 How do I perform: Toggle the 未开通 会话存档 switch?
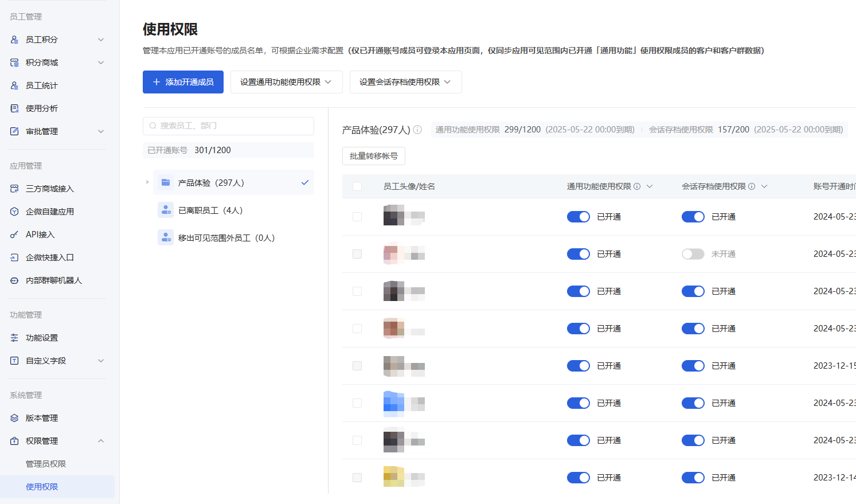coord(693,254)
